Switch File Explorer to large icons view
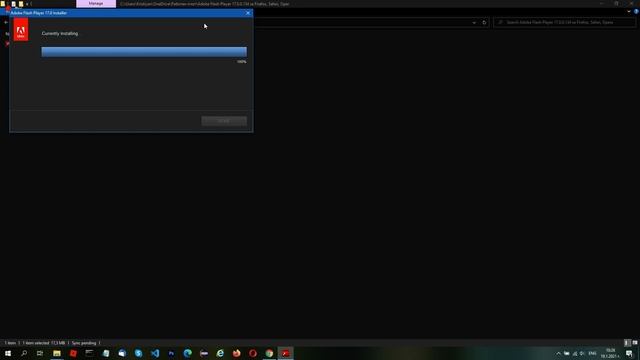640x360 pixels. pos(635,343)
